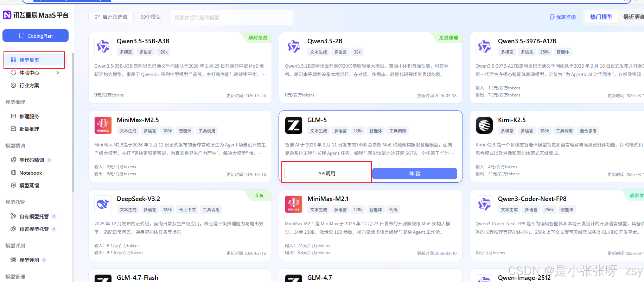Screen dimensions: 644x282
Task: Open Notebook in the sidebar
Action: [31, 173]
